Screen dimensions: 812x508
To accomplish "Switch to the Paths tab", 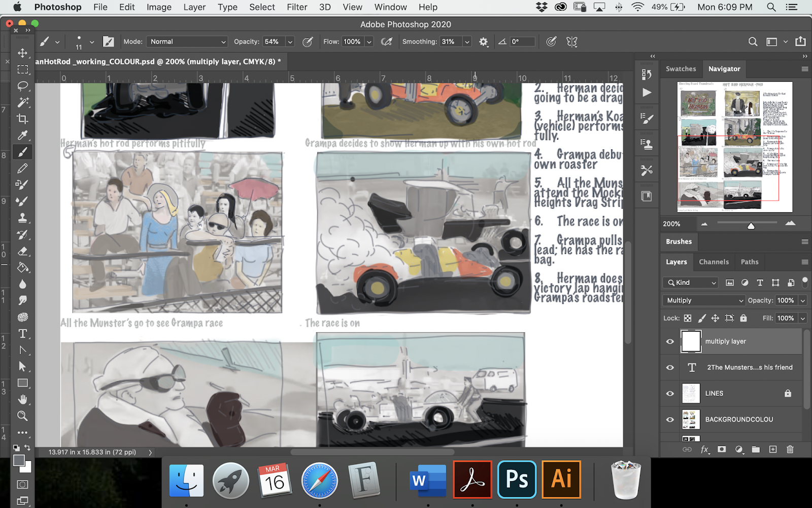I will [x=750, y=262].
